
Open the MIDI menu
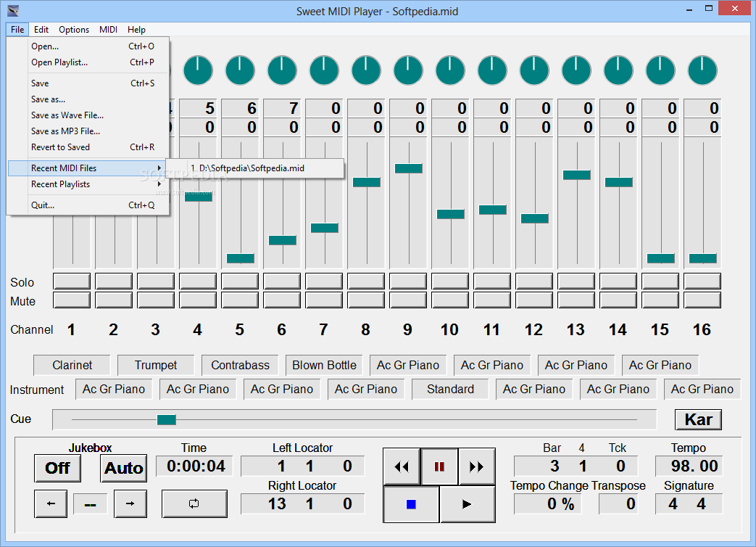pos(109,30)
